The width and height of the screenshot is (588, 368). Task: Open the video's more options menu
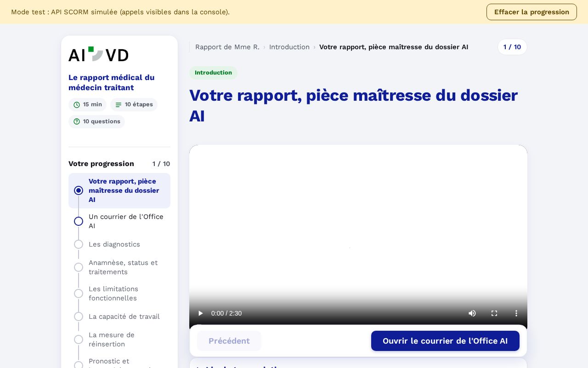pos(516,313)
